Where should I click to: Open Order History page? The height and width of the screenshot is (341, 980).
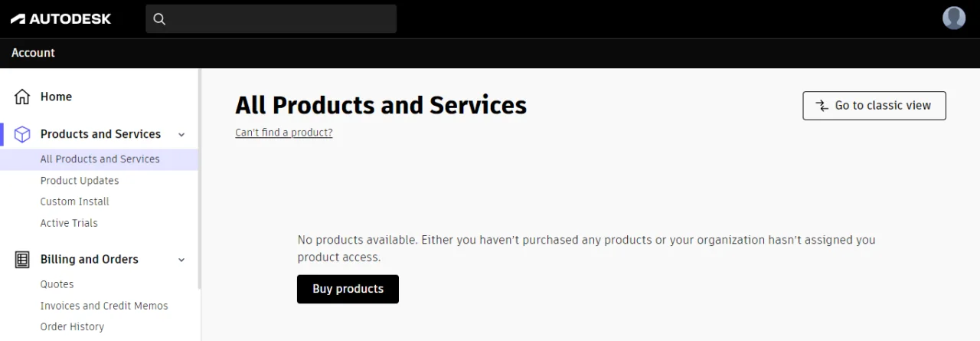pyautogui.click(x=72, y=326)
